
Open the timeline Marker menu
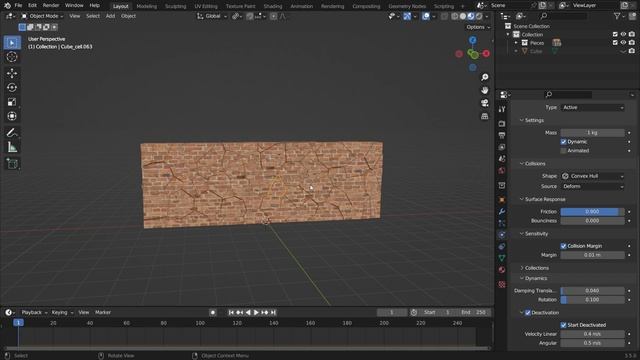click(103, 313)
